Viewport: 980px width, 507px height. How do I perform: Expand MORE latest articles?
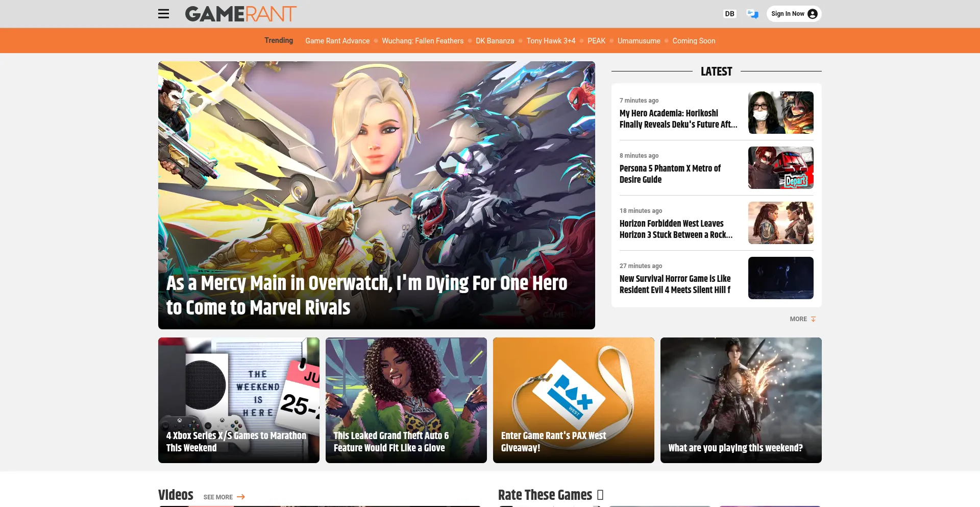coord(803,319)
